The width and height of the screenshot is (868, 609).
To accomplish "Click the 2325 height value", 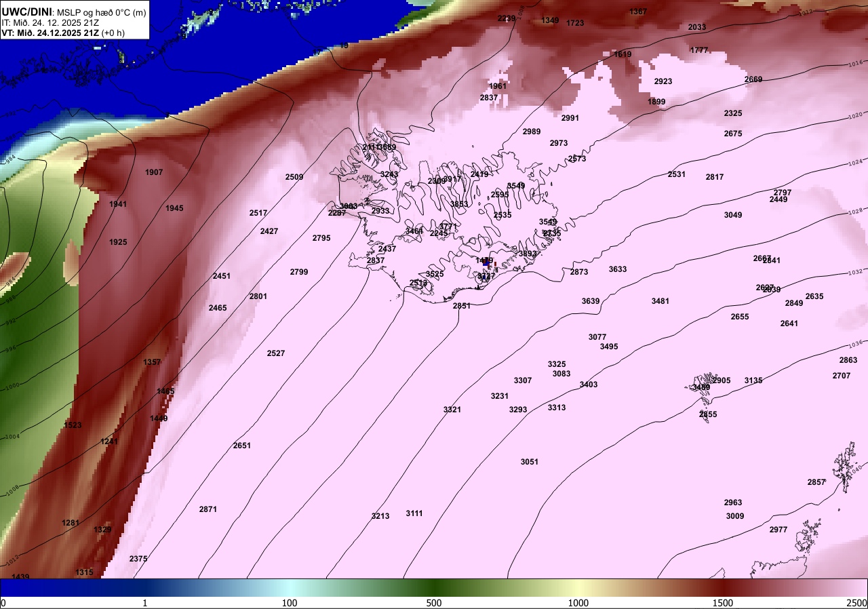I will tap(733, 113).
